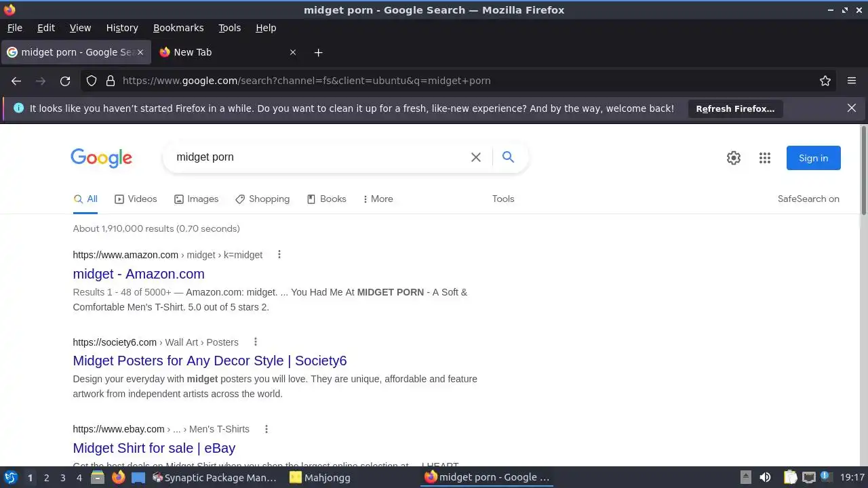Image resolution: width=868 pixels, height=488 pixels.
Task: Open the Firefox hamburger application menu
Action: pyautogui.click(x=852, y=81)
